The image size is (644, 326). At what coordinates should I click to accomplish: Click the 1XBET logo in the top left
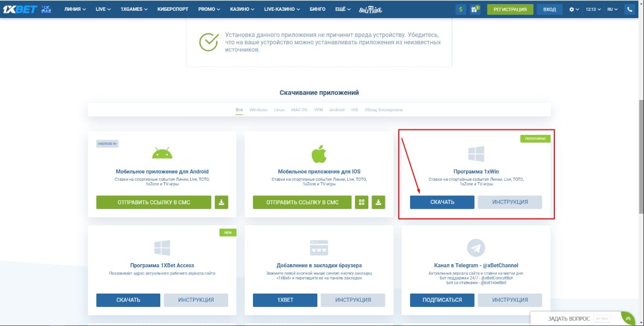pos(21,8)
